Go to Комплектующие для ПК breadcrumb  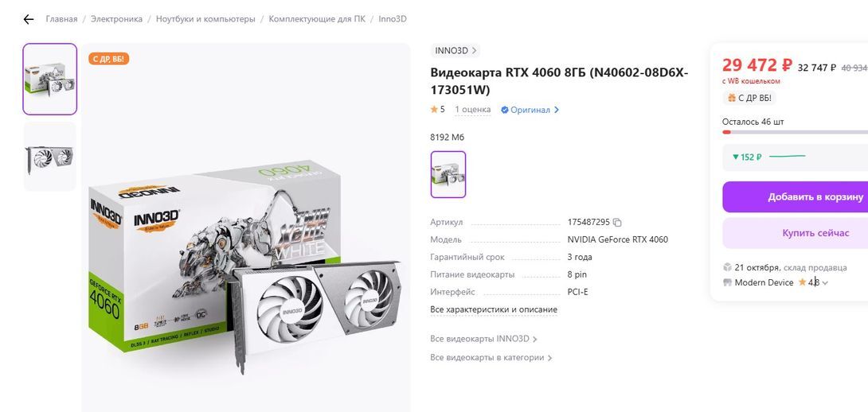[x=317, y=19]
